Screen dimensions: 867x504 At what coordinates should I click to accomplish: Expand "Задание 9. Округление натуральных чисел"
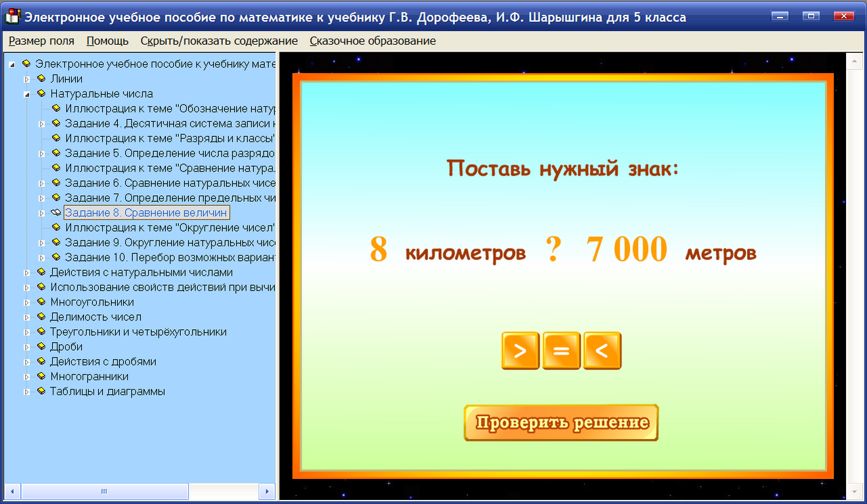(41, 242)
